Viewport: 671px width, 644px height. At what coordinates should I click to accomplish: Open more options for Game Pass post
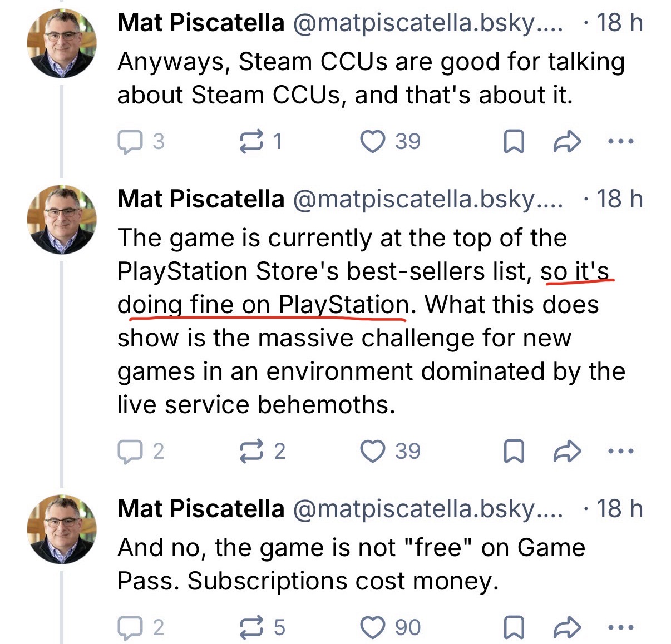pos(621,628)
